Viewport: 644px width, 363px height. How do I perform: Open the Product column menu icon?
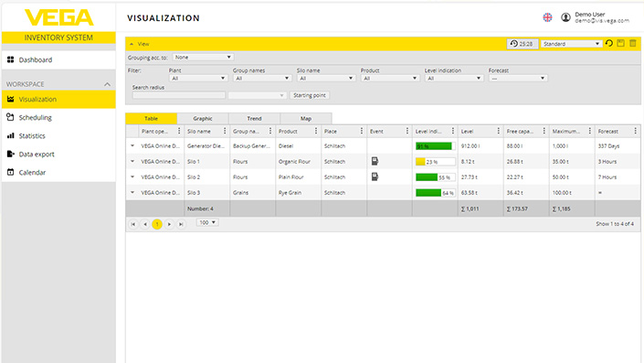coord(316,131)
